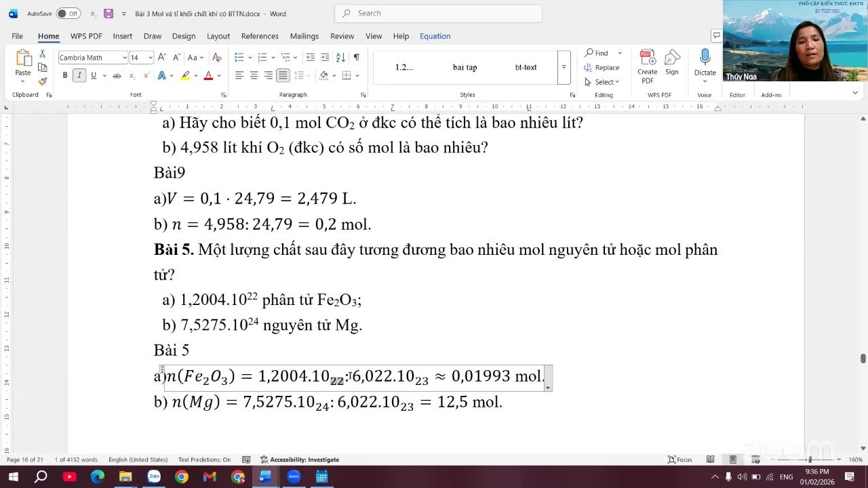Open Read Mode view icon

[710, 460]
